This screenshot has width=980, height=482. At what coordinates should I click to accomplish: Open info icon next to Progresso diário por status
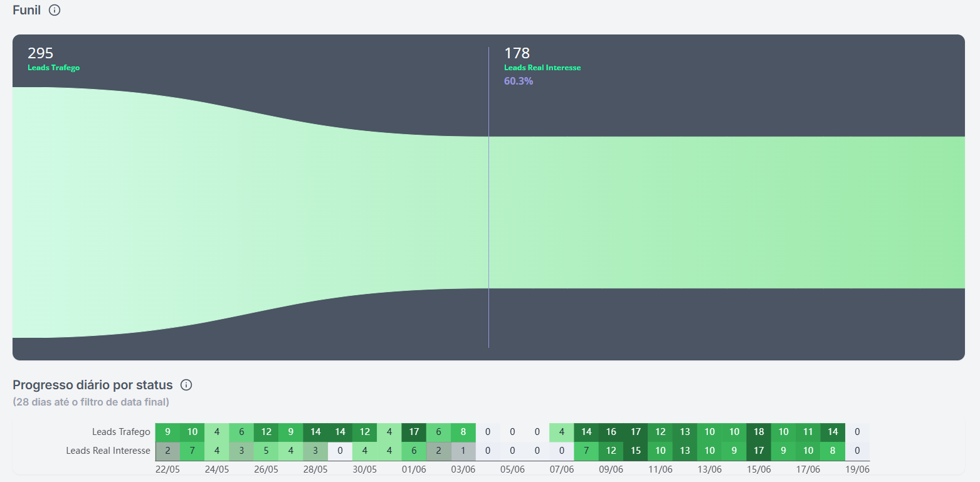(186, 385)
